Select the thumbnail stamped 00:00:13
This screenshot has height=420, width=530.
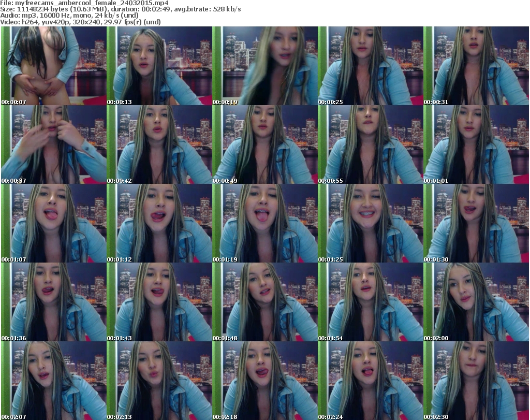(x=159, y=66)
